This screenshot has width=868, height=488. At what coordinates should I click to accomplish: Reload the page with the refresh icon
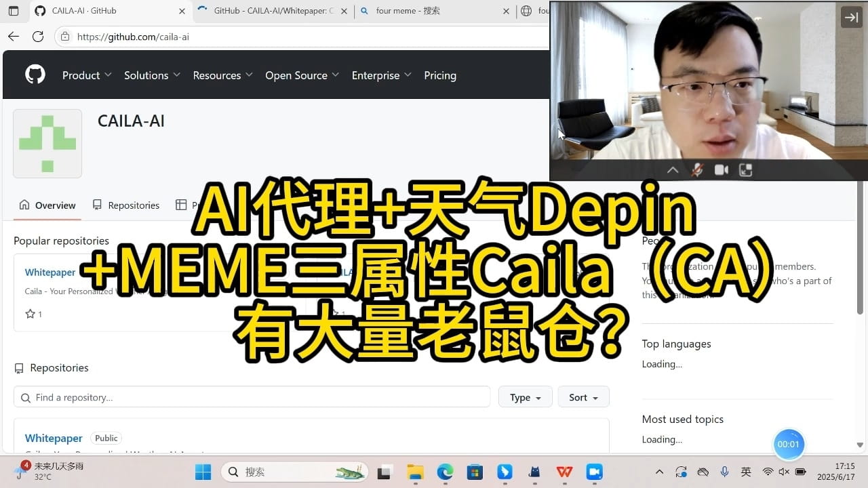click(x=38, y=37)
